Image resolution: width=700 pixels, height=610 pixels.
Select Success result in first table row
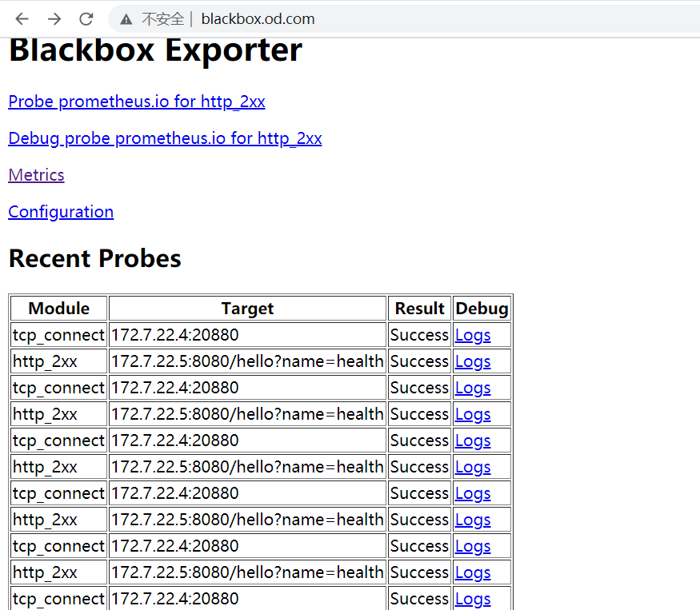(419, 335)
